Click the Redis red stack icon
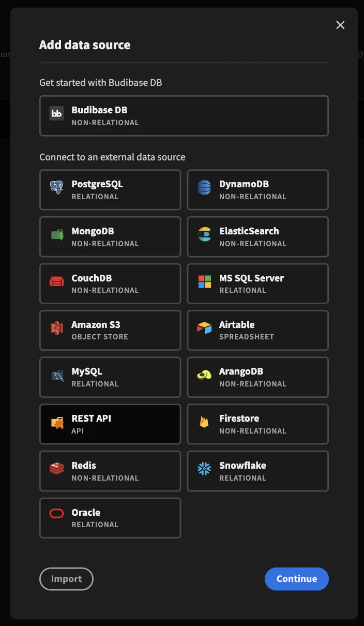This screenshot has width=364, height=626. point(56,469)
